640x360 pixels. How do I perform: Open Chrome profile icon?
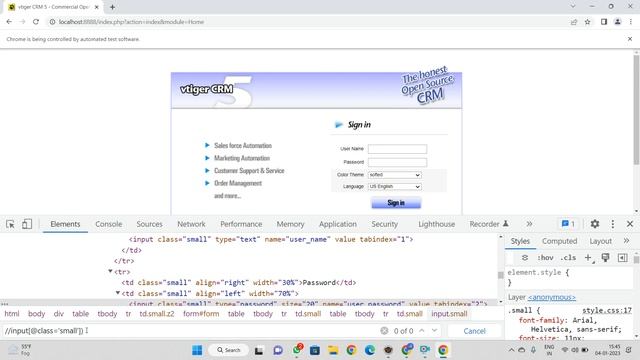point(618,22)
